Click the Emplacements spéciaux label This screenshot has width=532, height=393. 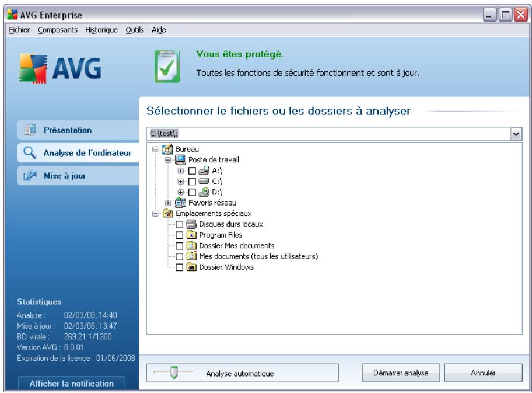tap(213, 214)
